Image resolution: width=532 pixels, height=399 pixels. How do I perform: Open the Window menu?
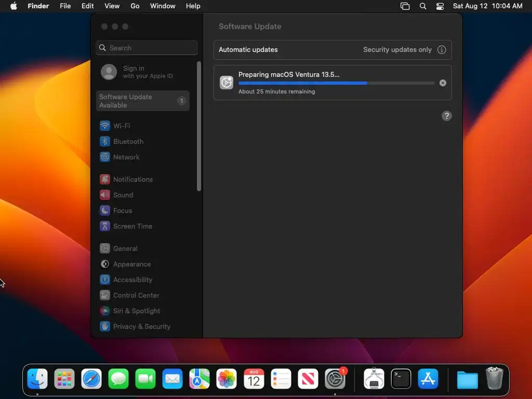(x=163, y=6)
